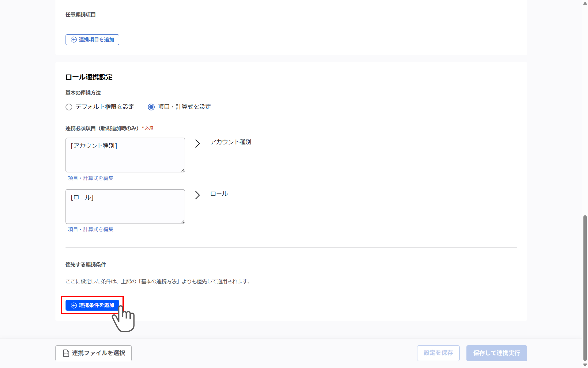Choose a CSV via 連携ファイルを選択
The height and width of the screenshot is (368, 588).
pyautogui.click(x=94, y=353)
